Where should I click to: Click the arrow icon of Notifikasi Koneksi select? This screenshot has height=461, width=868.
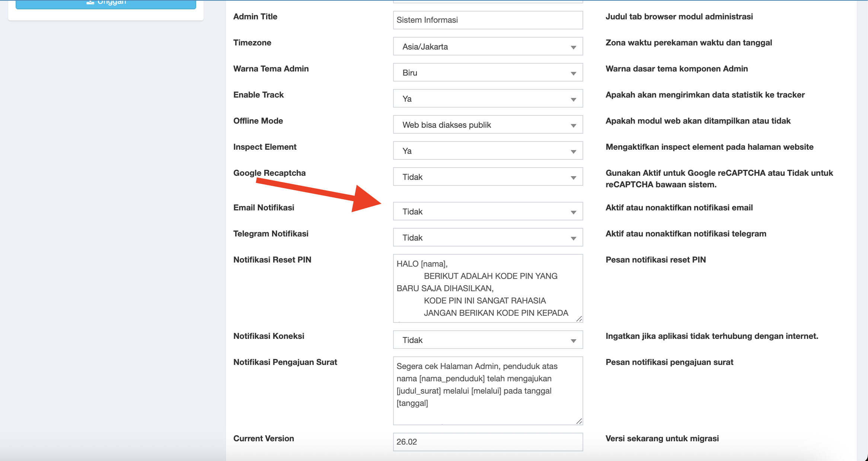[573, 341]
